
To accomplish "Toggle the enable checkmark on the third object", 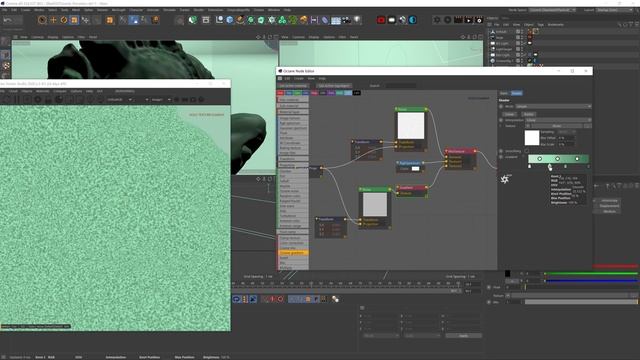I will (526, 43).
